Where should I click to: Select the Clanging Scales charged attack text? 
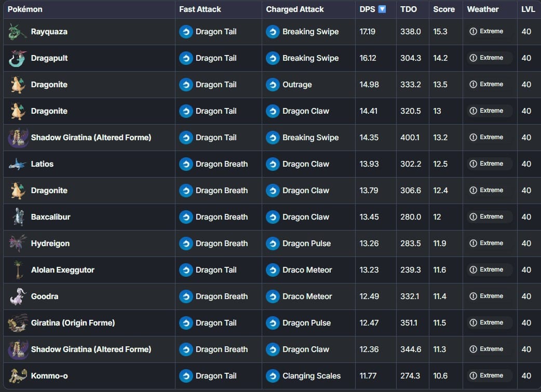[x=312, y=376]
